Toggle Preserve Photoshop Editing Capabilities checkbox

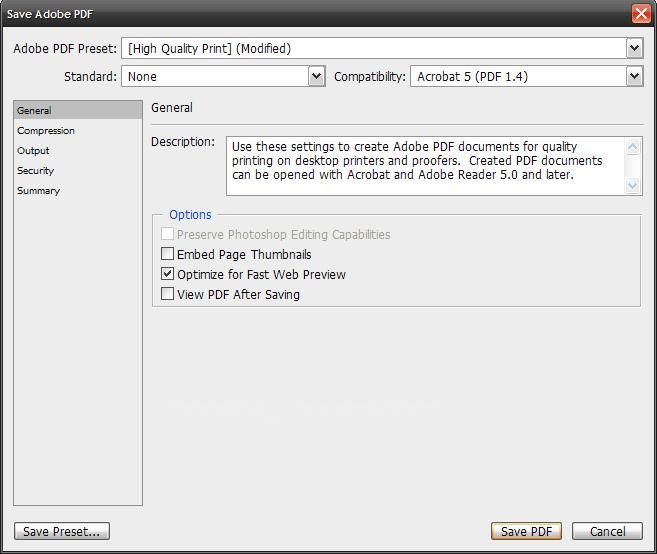point(167,234)
